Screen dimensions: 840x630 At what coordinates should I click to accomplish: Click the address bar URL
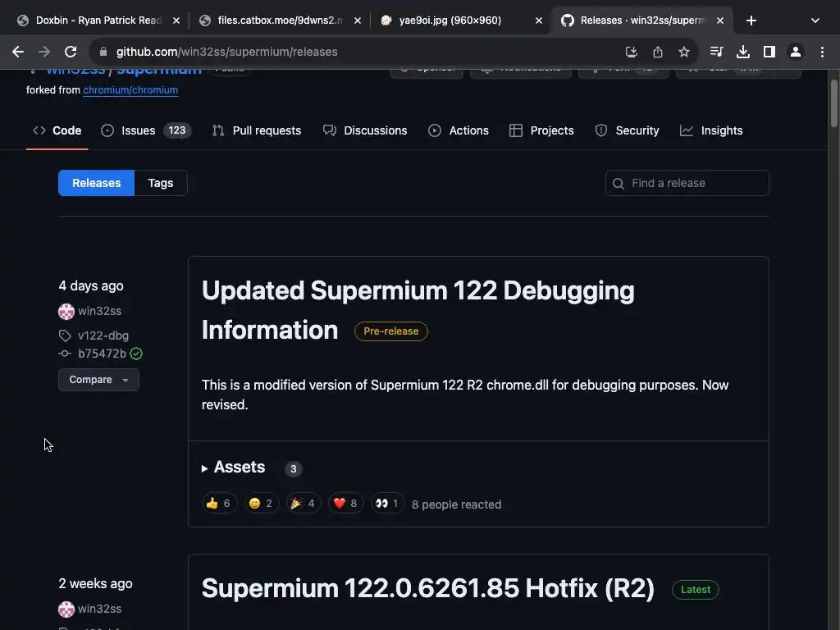click(227, 52)
